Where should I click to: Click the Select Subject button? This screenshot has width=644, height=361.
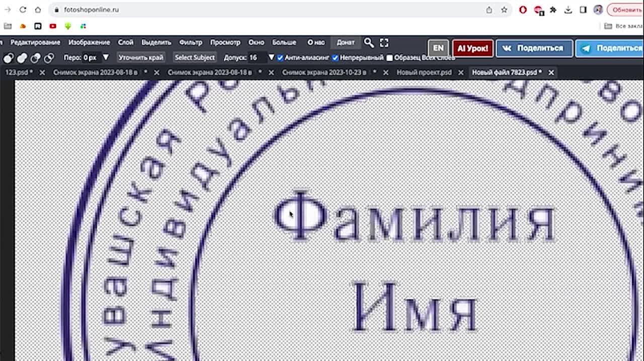[x=195, y=57]
